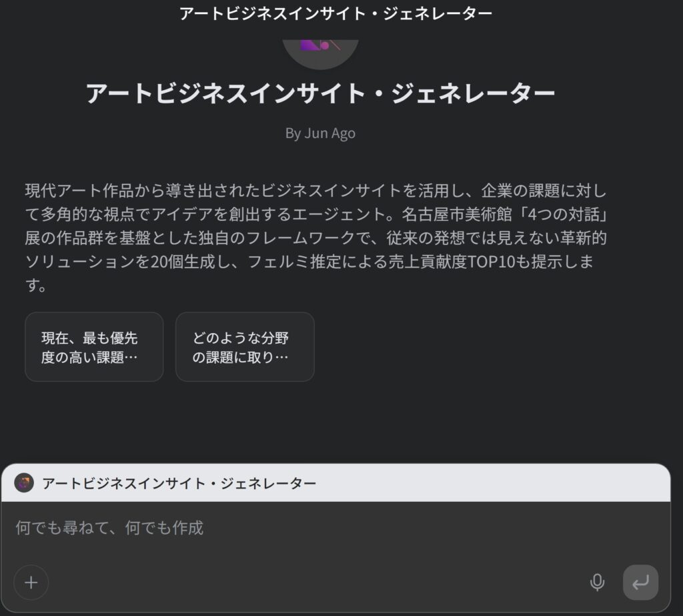The image size is (683, 616).
Task: Select the 現在、最も優先度の高い課題 suggestion chip
Action: click(93, 346)
